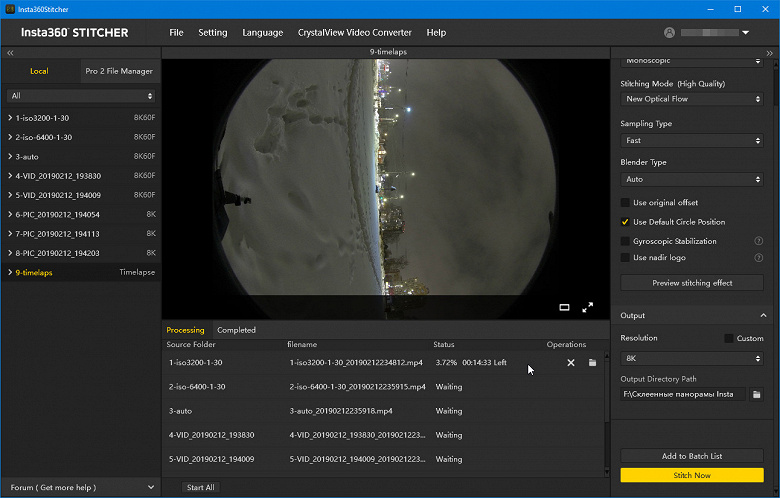Cancel the 1-iso3200-1-30 stitching task
This screenshot has width=780, height=498.
(x=571, y=362)
